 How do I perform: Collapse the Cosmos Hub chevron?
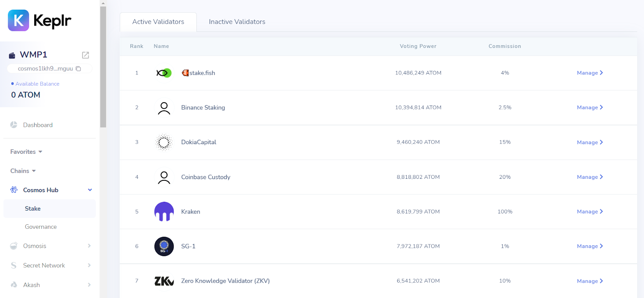click(x=90, y=190)
